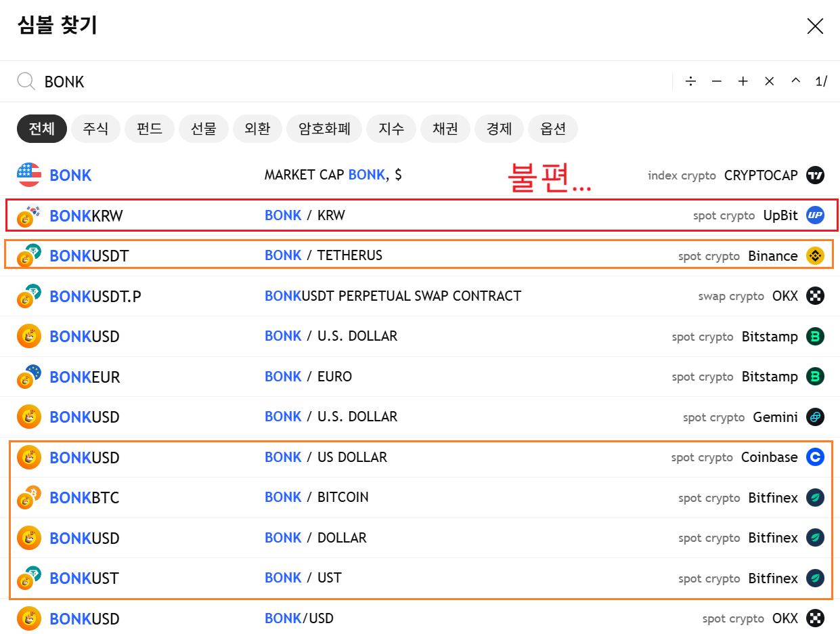The height and width of the screenshot is (634, 840).
Task: Click 'swap crypto' type label
Action: 731,297
